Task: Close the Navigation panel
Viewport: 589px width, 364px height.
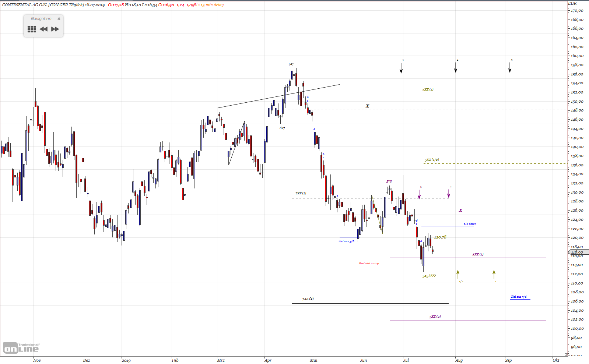Action: click(x=59, y=19)
